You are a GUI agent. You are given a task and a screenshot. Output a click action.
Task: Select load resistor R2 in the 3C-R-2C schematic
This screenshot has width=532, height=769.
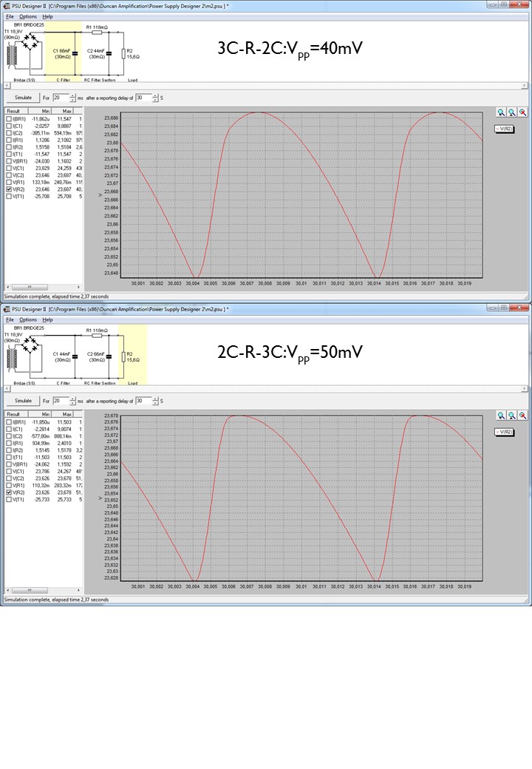coord(123,54)
